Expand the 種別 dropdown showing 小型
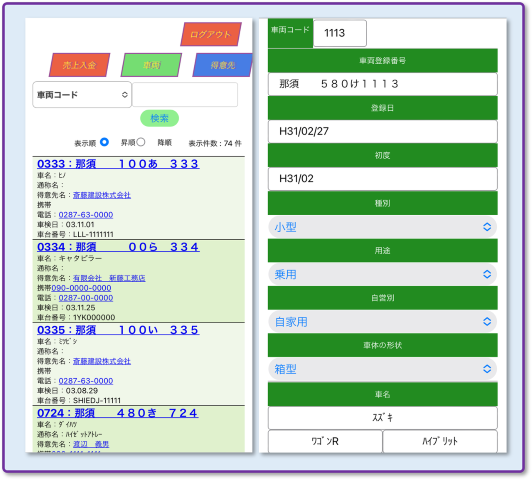Screen dimensions: 532x480 [383, 227]
